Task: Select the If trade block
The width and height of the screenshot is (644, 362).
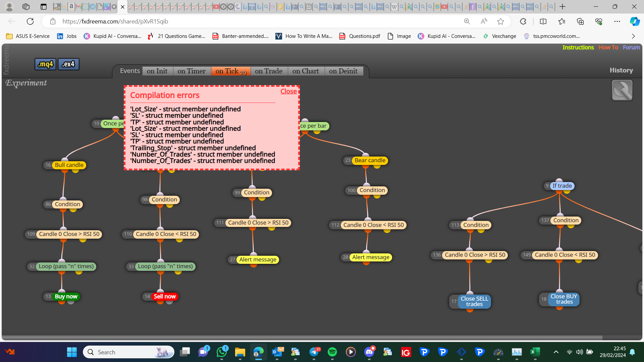Action: click(x=562, y=186)
